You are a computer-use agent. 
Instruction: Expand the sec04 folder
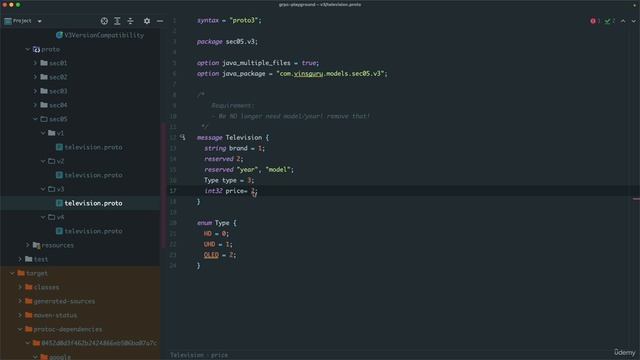click(35, 105)
